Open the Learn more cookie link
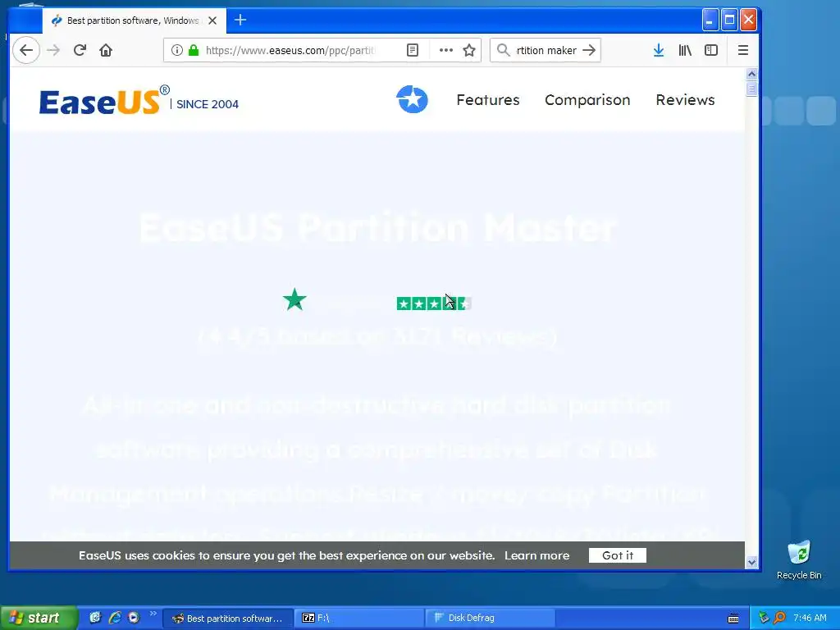 tap(536, 555)
